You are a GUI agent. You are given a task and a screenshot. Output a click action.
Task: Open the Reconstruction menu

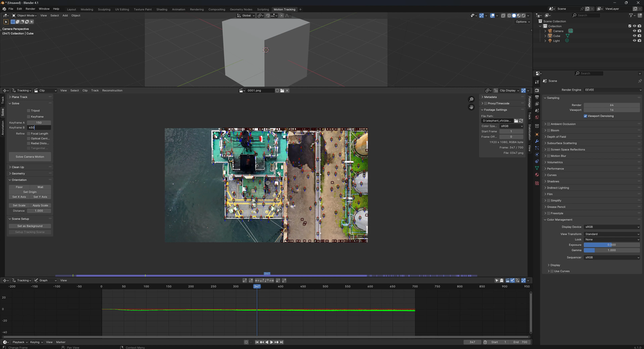pyautogui.click(x=112, y=90)
